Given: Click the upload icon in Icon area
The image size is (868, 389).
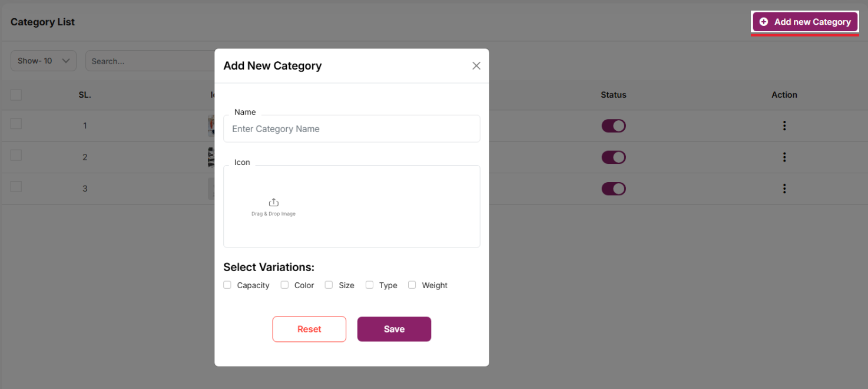Looking at the screenshot, I should 273,203.
